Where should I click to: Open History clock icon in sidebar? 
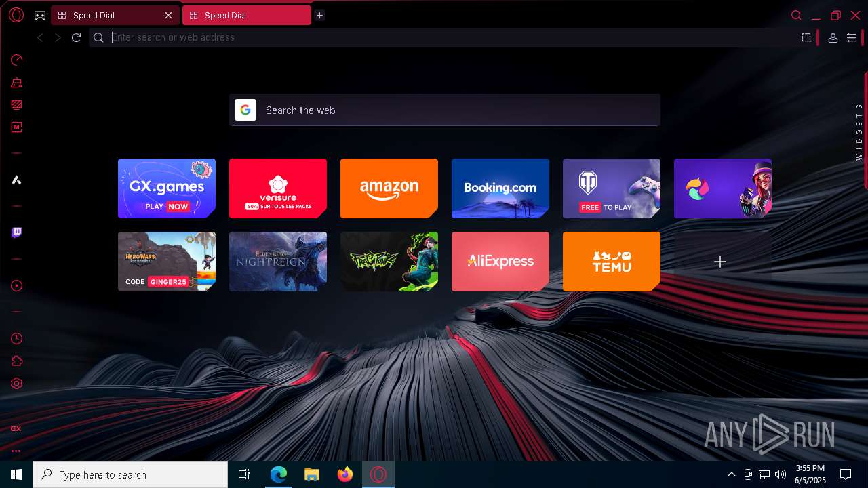coord(17,338)
